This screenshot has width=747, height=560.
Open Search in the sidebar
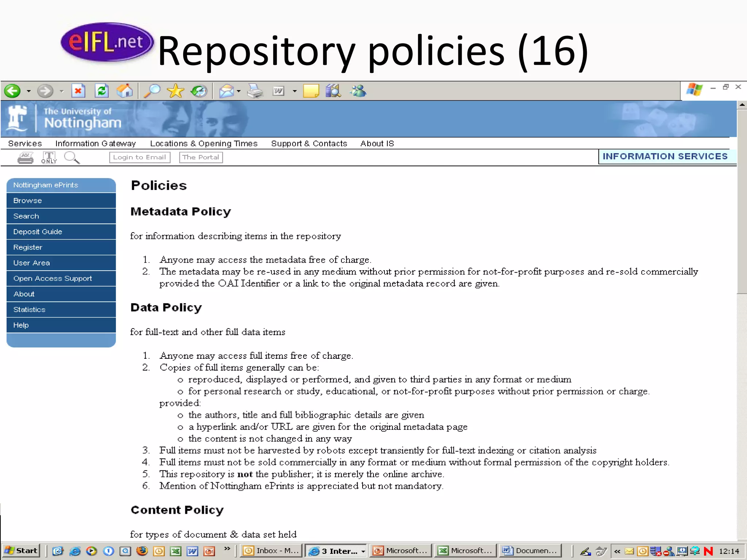pos(61,216)
